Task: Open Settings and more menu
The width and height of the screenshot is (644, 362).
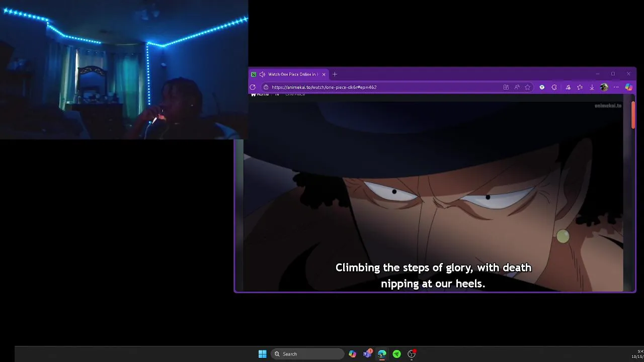Action: pyautogui.click(x=616, y=87)
